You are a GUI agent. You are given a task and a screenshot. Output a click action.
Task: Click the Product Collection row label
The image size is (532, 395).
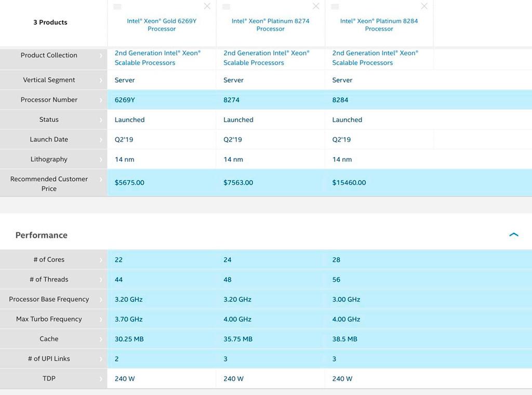click(49, 55)
